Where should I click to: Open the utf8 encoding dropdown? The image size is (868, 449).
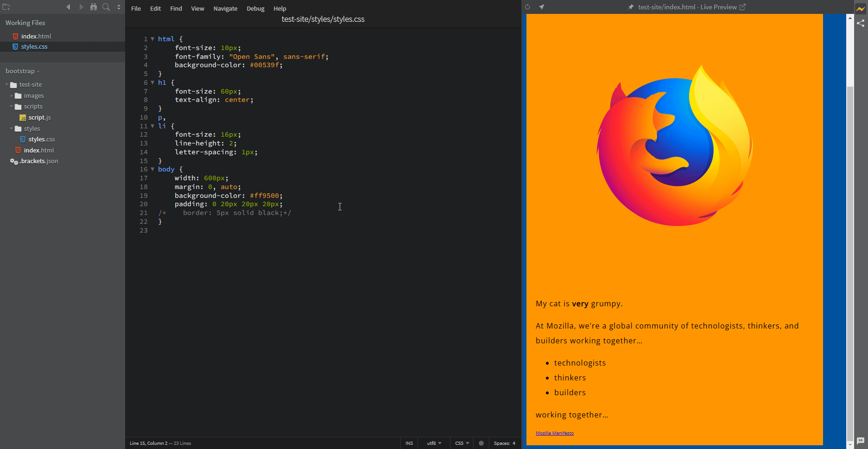coord(434,443)
